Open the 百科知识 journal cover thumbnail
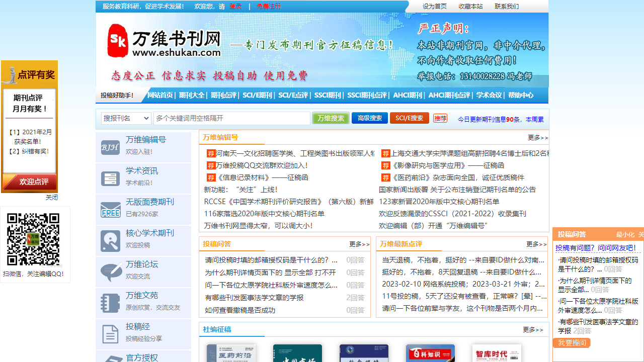The image size is (644, 362). tap(430, 353)
